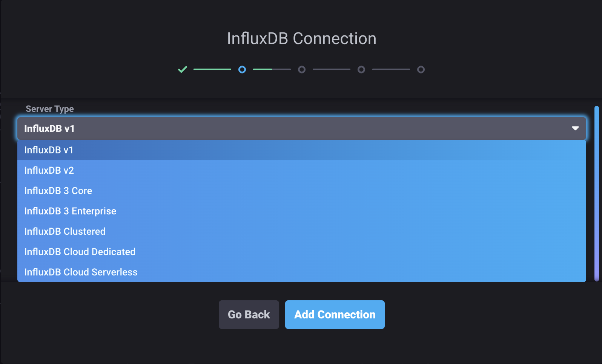Viewport: 602px width, 364px height.
Task: Click the last step circle in wizard
Action: tap(421, 69)
